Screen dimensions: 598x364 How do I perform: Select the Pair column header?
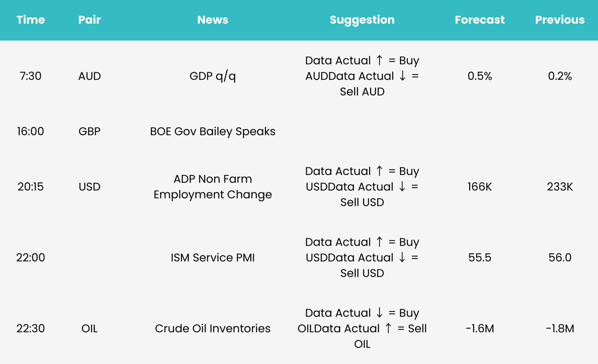point(89,20)
